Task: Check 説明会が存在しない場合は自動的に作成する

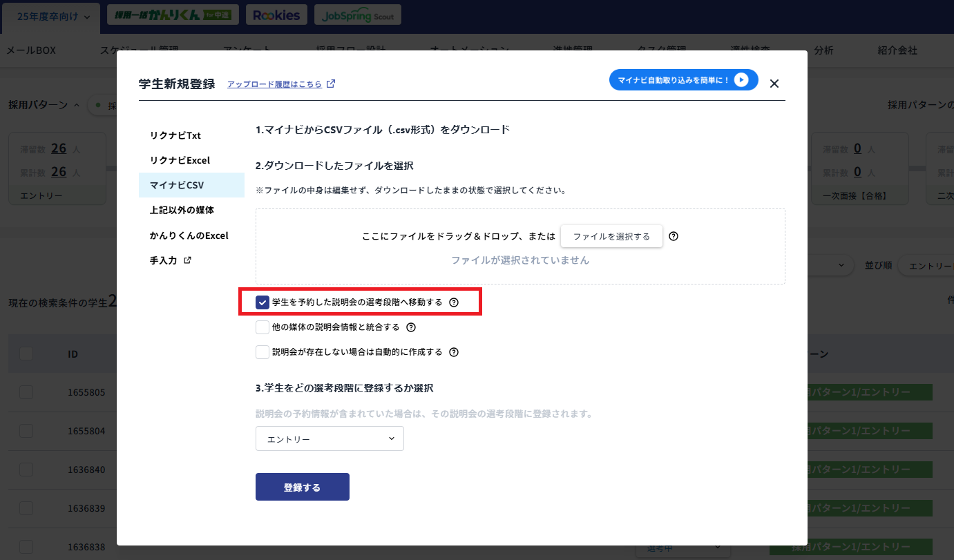Action: pos(262,351)
